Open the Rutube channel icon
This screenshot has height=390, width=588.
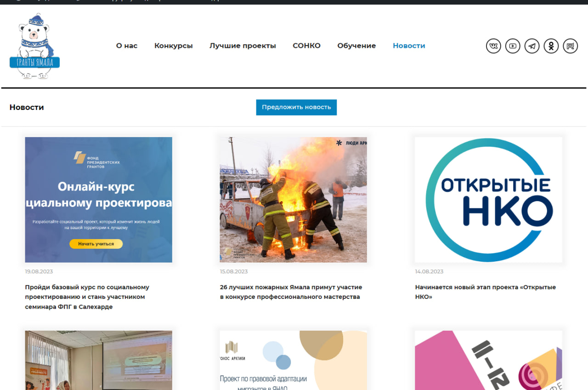570,46
